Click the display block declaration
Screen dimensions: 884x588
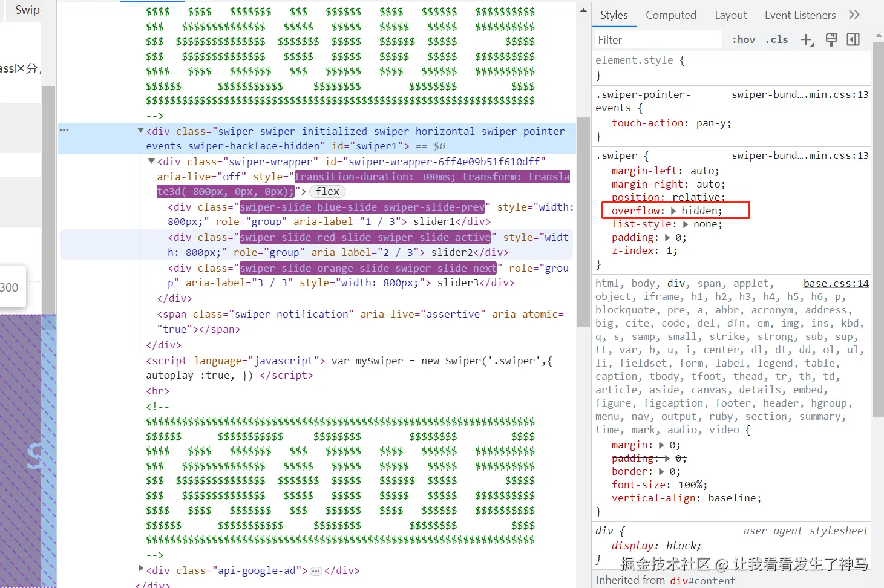[656, 546]
